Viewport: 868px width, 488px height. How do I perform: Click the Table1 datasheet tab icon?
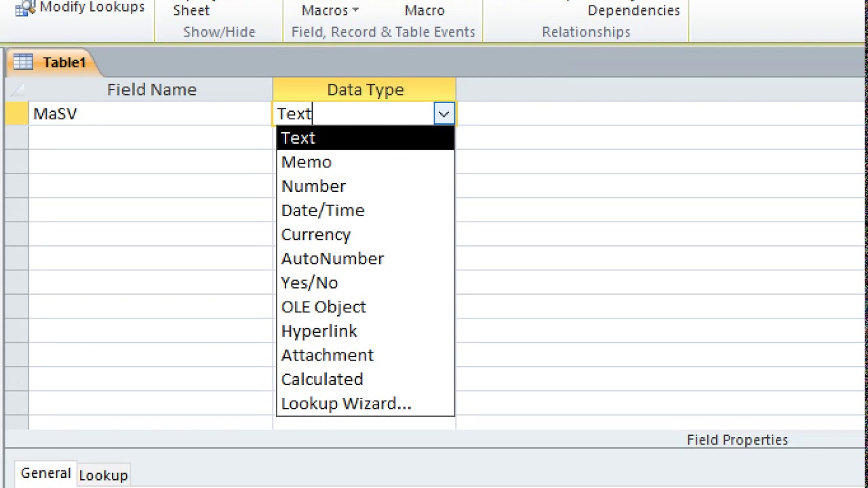(x=23, y=62)
